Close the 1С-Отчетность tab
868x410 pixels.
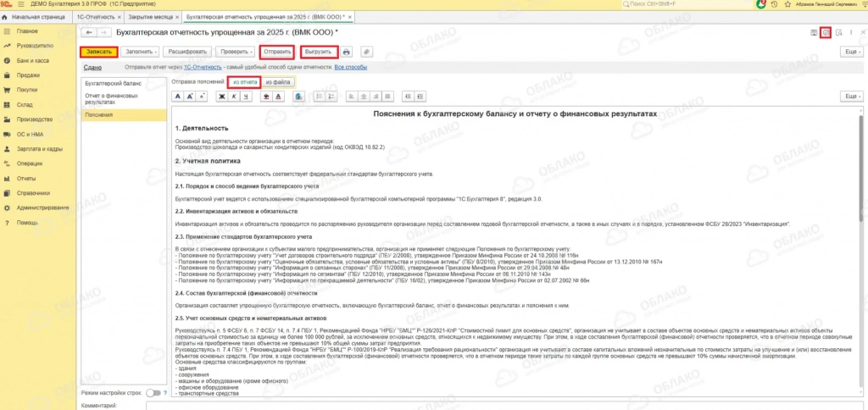tap(119, 17)
